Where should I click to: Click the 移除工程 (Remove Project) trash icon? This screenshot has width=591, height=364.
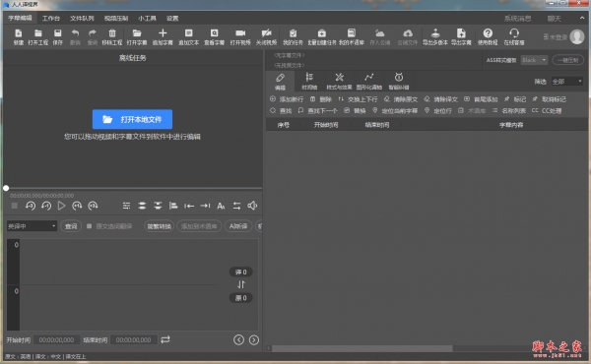pyautogui.click(x=112, y=33)
